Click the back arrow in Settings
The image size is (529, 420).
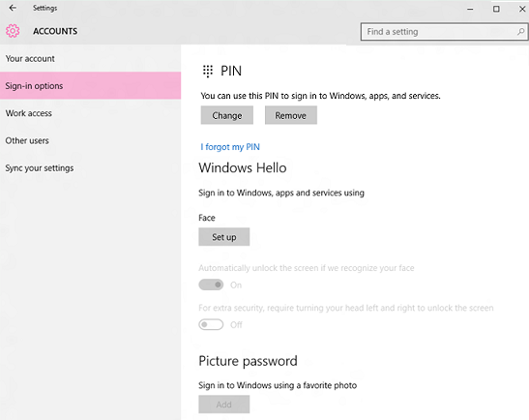tap(13, 8)
